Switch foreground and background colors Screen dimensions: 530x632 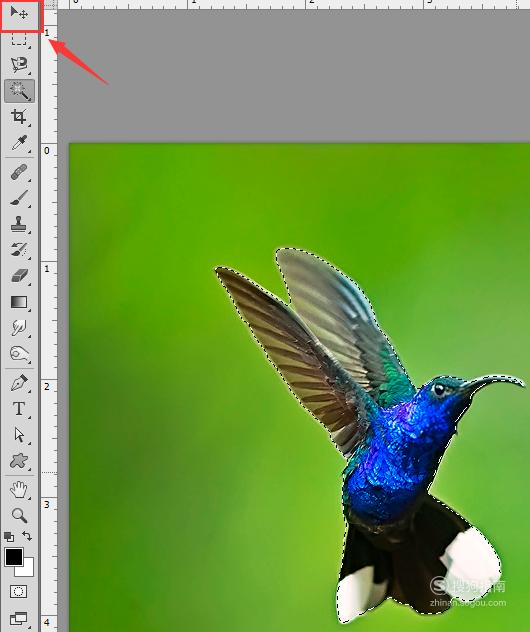[27, 536]
